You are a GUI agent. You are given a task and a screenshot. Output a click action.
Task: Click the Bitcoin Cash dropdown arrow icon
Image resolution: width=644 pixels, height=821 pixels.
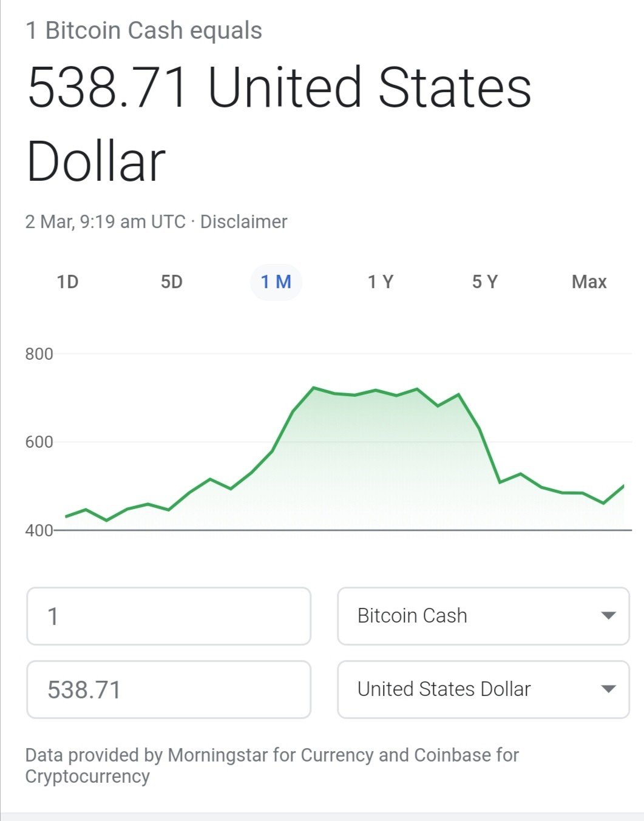point(608,616)
